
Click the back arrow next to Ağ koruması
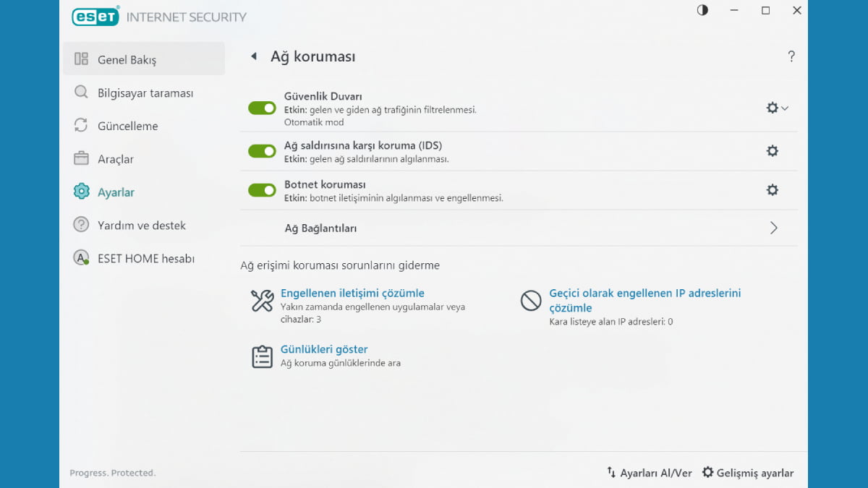(254, 56)
